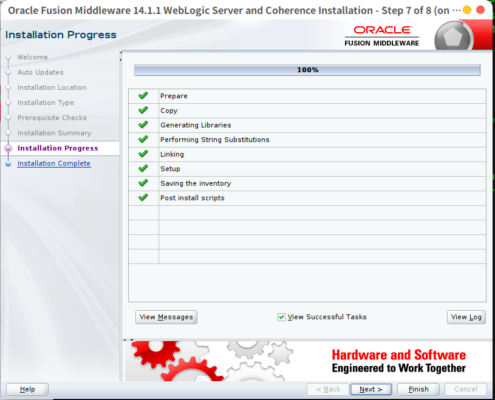Viewport: 495px width, 400px height.
Task: Click the checkmark next to Linking
Action: [143, 154]
